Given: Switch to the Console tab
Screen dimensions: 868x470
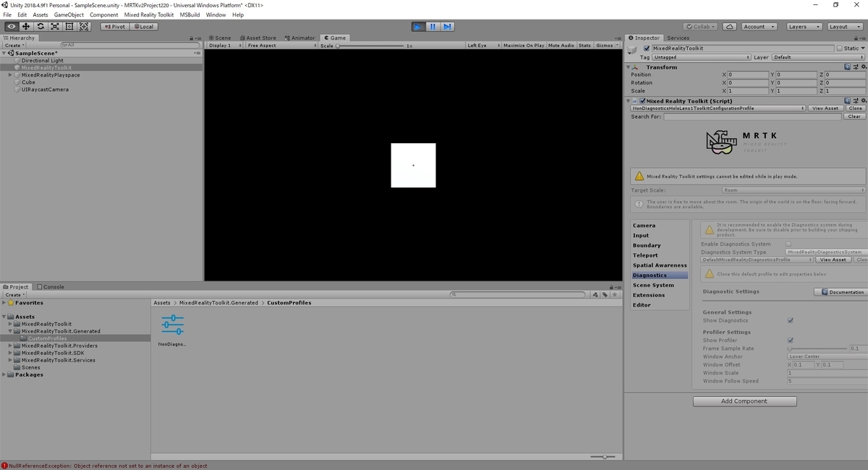Looking at the screenshot, I should [50, 287].
